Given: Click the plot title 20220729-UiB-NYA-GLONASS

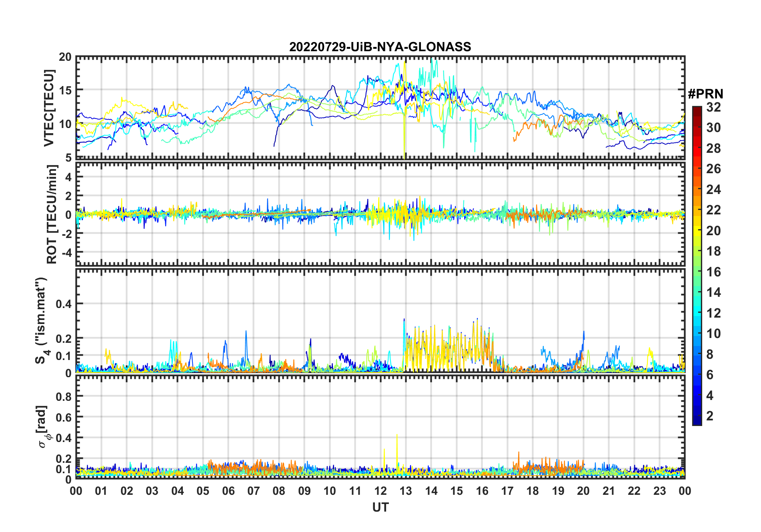Looking at the screenshot, I should point(380,47).
